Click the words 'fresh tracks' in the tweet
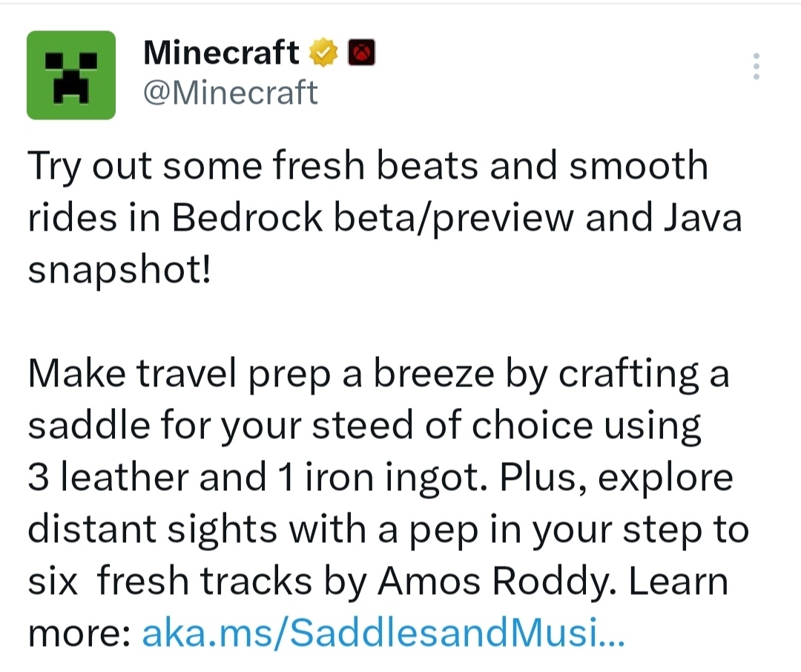This screenshot has height=672, width=801. [x=204, y=581]
